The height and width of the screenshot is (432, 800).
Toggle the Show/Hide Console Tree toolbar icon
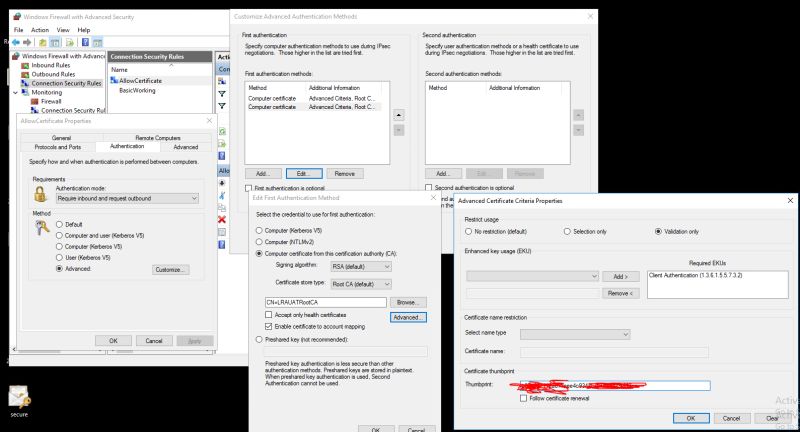coord(55,42)
